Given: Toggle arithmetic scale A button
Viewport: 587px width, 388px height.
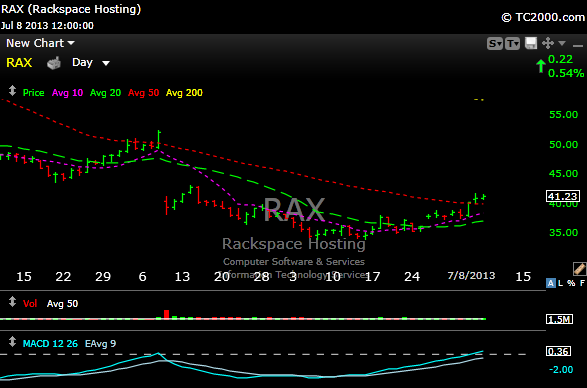Looking at the screenshot, I should click(x=550, y=283).
